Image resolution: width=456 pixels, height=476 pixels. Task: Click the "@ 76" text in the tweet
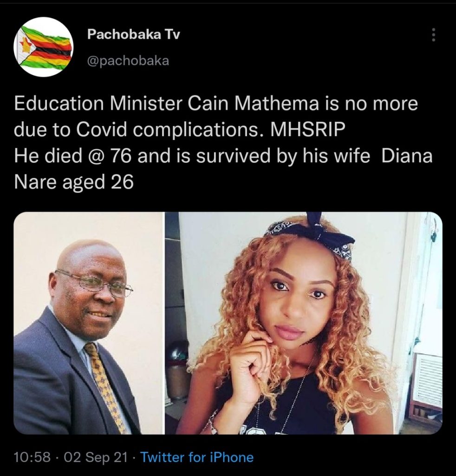[106, 156]
